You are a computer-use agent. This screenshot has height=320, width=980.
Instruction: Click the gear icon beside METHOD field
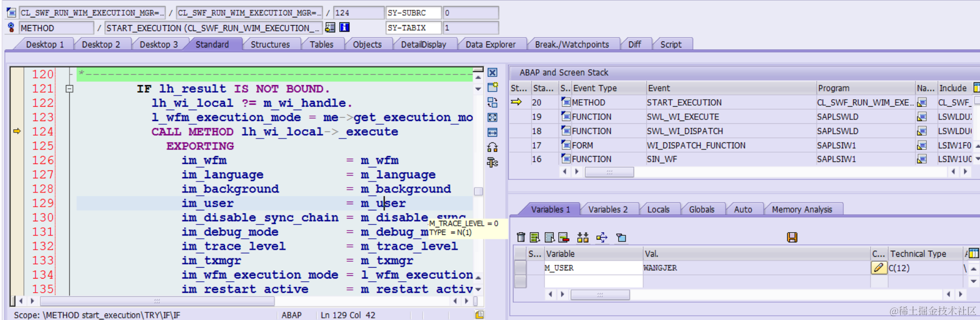[11, 27]
